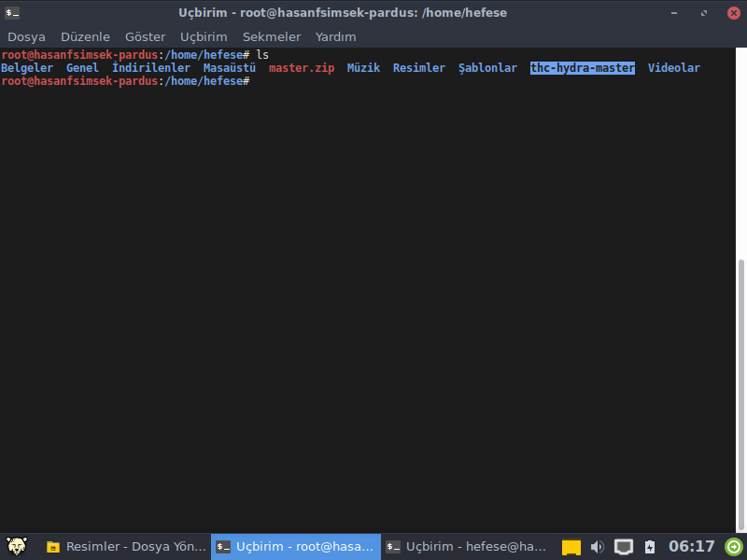Open the Pardus application menu icon
Screen dimensions: 747x560
(x=16, y=547)
